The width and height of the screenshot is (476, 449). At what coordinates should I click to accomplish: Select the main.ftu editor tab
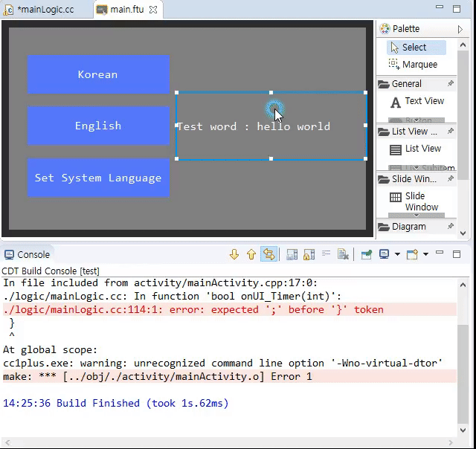(126, 10)
